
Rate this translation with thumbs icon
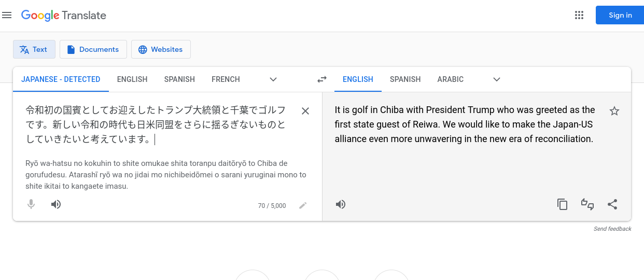(x=587, y=204)
